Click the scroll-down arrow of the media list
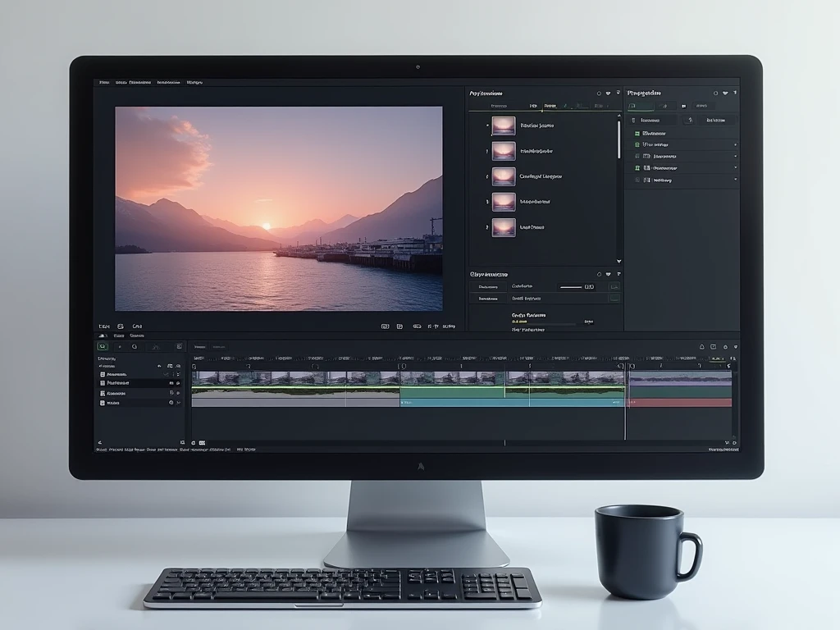 [619, 261]
